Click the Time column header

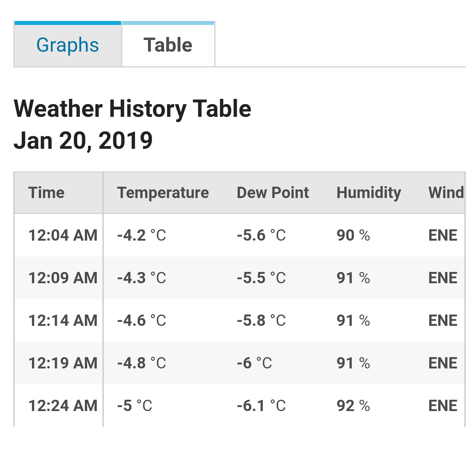(x=46, y=193)
